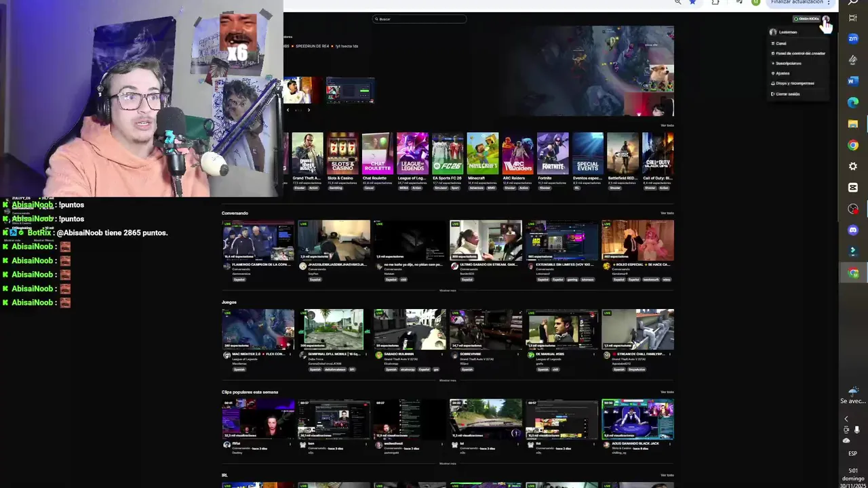Open the Chrome extensions puzzle icon
868x488 pixels.
point(715,2)
